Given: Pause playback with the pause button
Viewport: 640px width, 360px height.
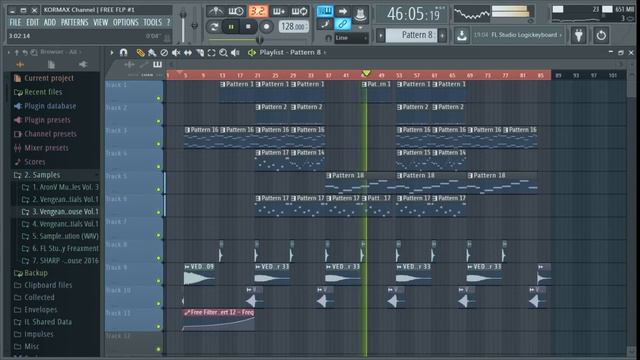Looking at the screenshot, I should [231, 27].
